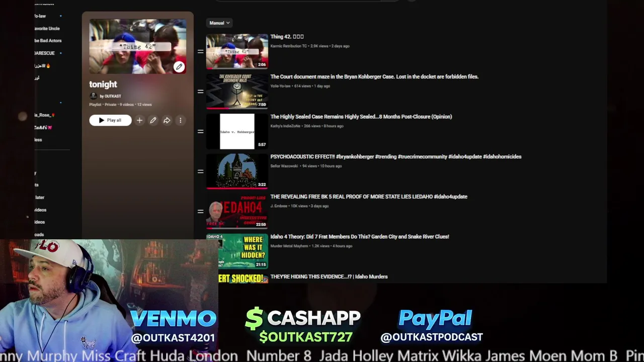Image resolution: width=644 pixels, height=362 pixels.
Task: Open the 'Rose' subscription in sidebar
Action: (x=45, y=115)
